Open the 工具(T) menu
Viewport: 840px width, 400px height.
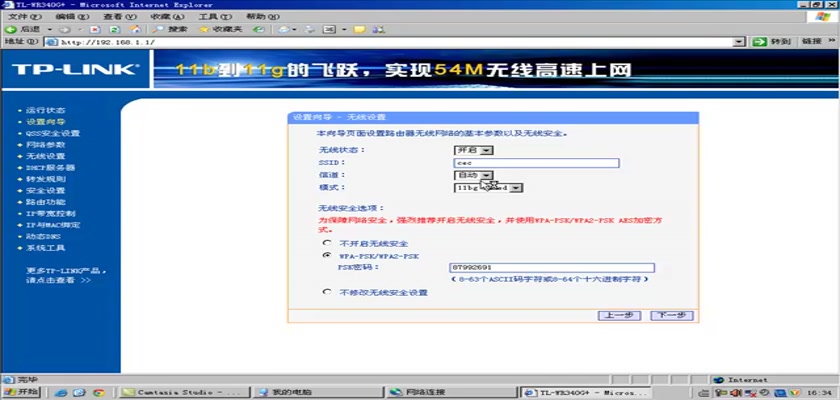click(215, 17)
